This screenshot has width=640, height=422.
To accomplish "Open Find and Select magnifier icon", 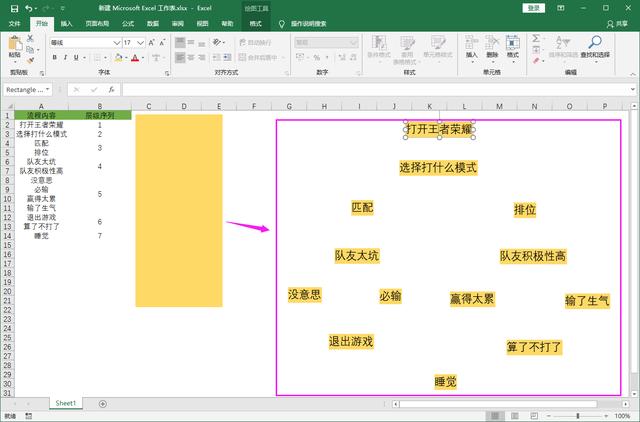I will pyautogui.click(x=595, y=46).
